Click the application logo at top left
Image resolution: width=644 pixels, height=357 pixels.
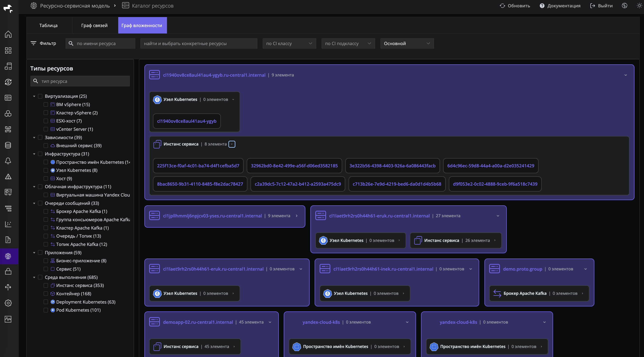point(8,9)
